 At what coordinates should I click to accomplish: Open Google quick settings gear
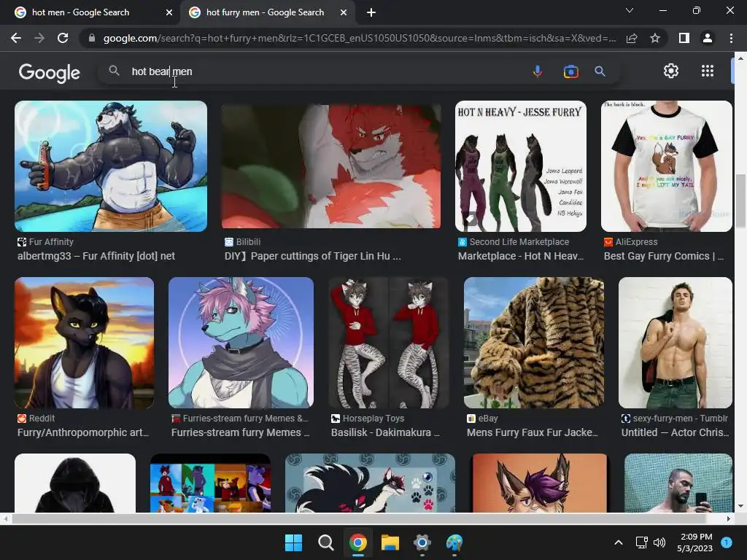click(671, 71)
